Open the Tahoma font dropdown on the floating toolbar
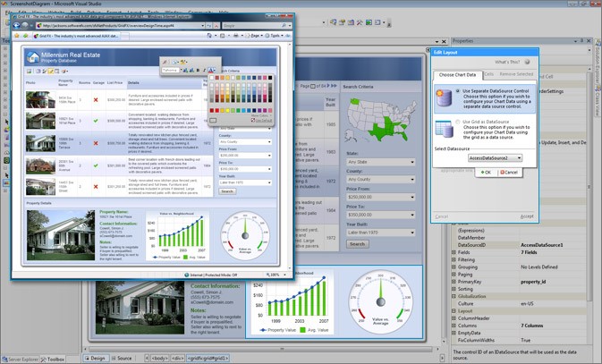Viewport: 602px width, 364px height. point(181,71)
